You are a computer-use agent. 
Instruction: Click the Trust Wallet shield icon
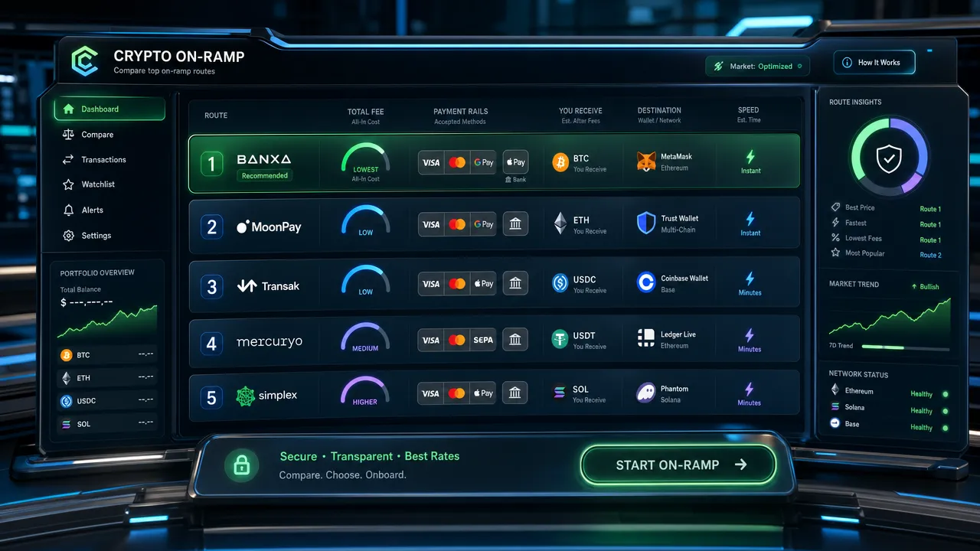tap(646, 223)
